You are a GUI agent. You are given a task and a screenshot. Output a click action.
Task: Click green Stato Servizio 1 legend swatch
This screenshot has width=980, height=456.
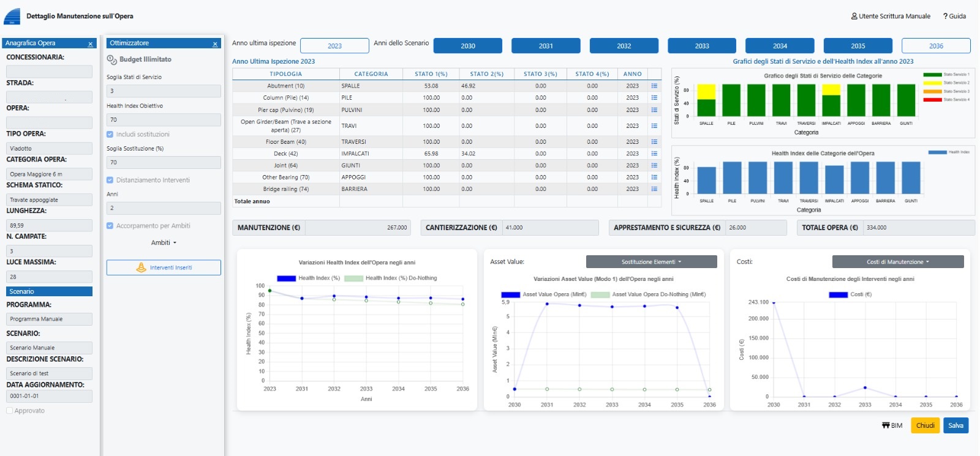[932, 75]
